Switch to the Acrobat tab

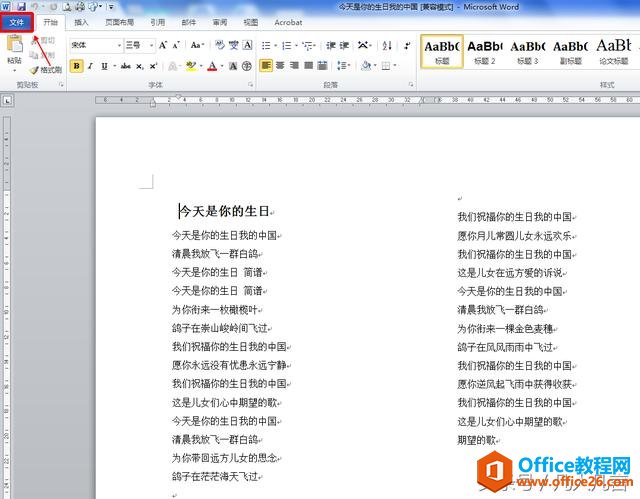[288, 22]
